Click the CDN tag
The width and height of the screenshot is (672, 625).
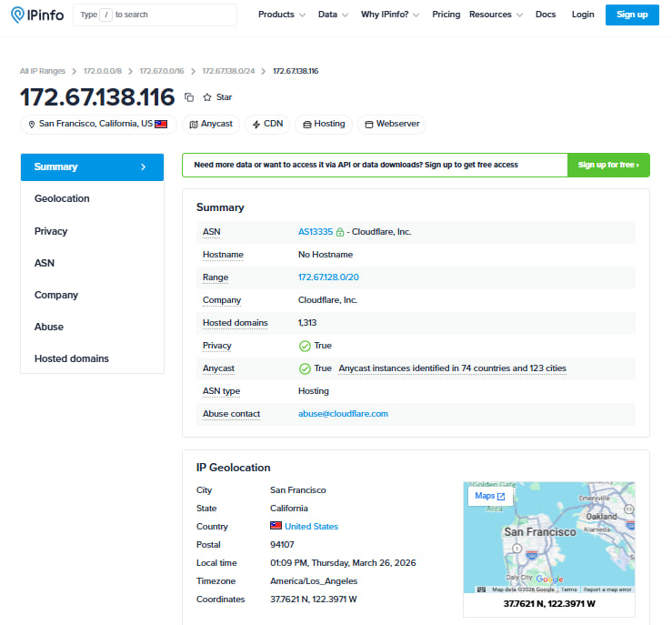coord(267,125)
